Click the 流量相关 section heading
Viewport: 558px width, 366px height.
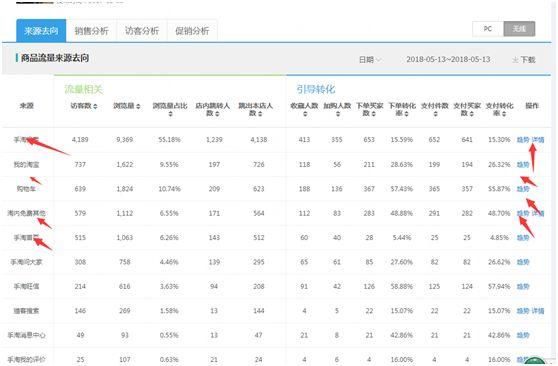pos(84,89)
